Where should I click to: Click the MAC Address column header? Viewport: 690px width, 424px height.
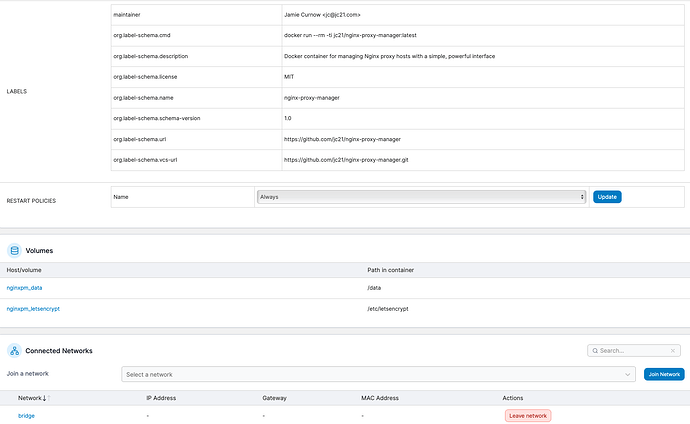click(x=380, y=398)
